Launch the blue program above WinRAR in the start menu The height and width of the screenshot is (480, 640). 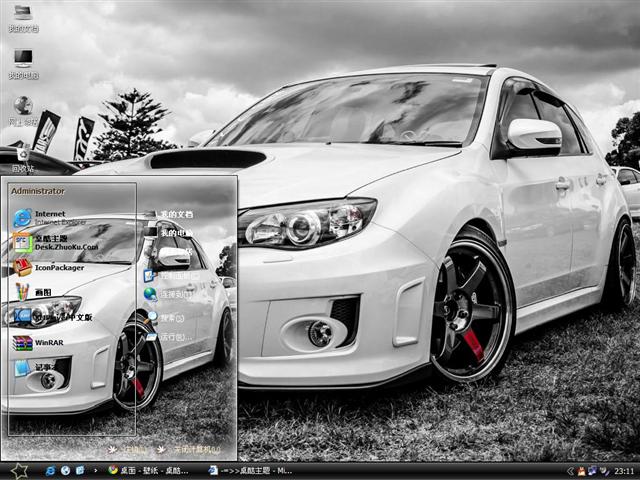coord(53,317)
